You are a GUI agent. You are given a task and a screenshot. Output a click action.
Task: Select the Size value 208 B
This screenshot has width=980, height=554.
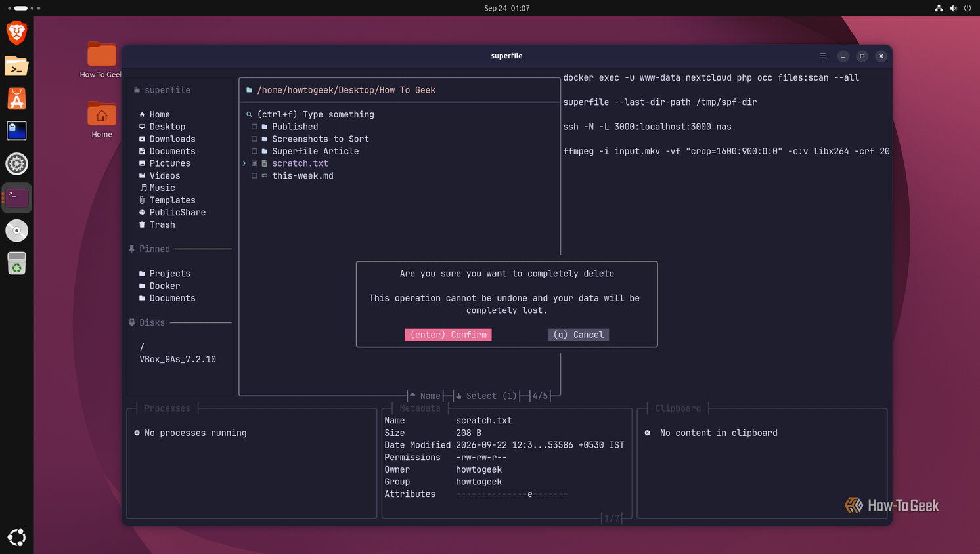click(x=469, y=433)
